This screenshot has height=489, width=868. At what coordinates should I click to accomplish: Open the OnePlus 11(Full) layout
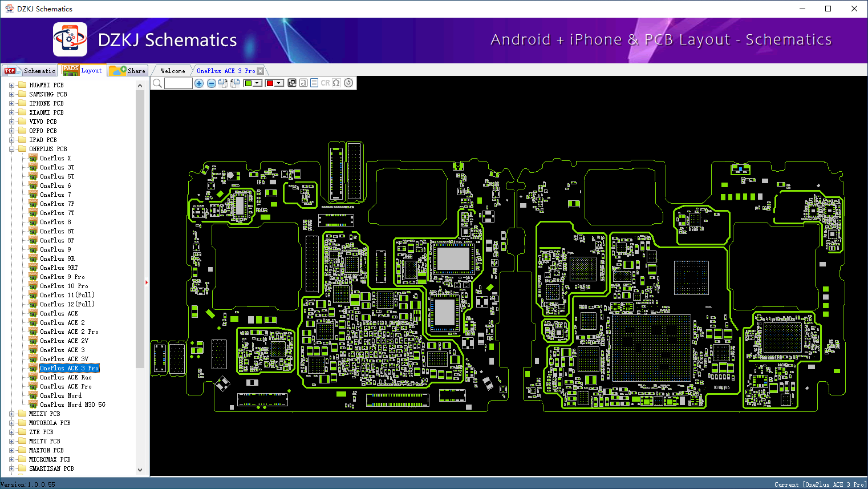[67, 295]
